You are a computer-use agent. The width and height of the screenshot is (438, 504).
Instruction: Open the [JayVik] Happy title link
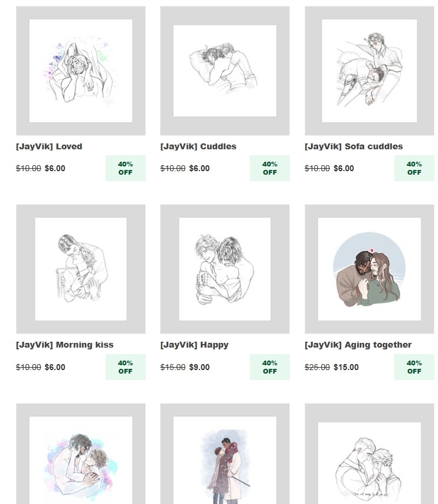[194, 345]
